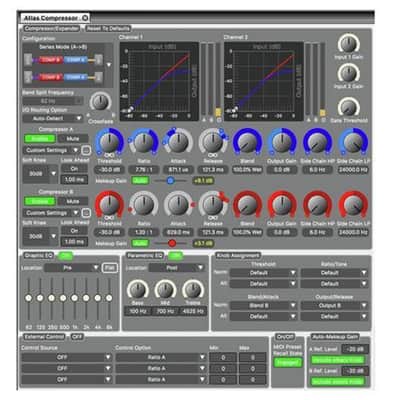Click the A Ref. Level -20 dB field
The width and height of the screenshot is (400, 400).
[355, 349]
